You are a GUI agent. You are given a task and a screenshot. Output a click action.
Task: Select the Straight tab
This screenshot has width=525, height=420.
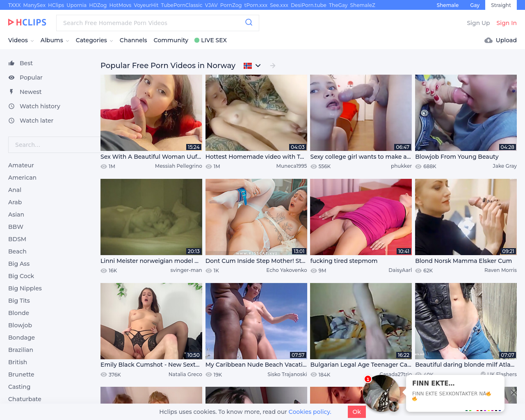pos(501,5)
